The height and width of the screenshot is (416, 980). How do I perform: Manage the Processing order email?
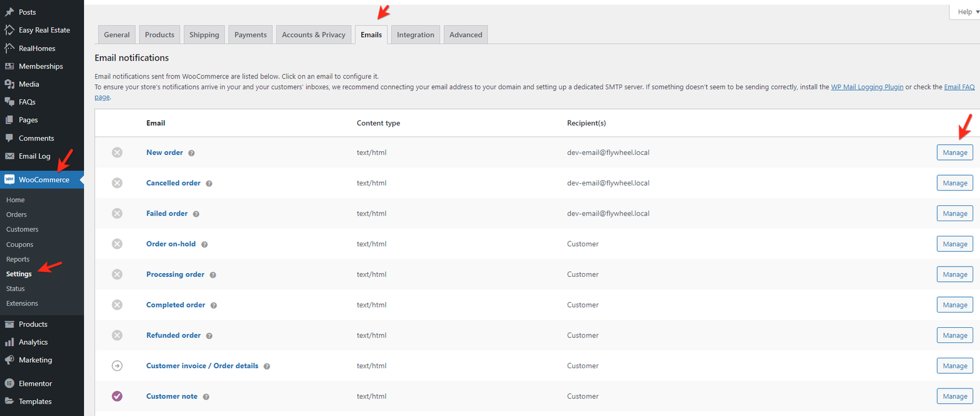(x=955, y=274)
